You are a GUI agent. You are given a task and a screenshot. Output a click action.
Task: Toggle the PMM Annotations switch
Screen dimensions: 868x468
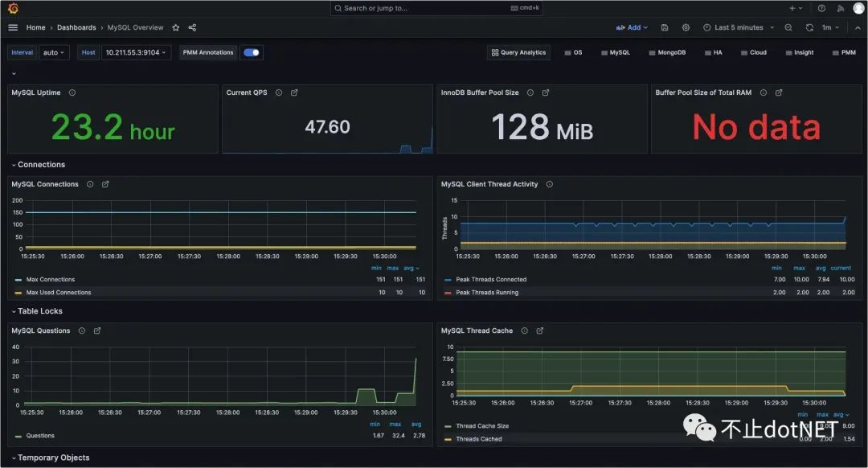pyautogui.click(x=252, y=52)
